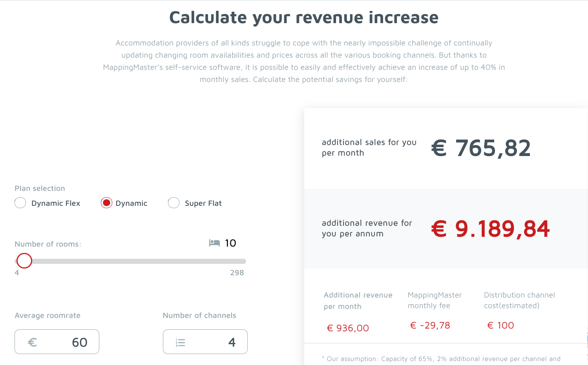Click the € 9.189,84 annual revenue figure
This screenshot has width=588, height=365.
(x=490, y=229)
